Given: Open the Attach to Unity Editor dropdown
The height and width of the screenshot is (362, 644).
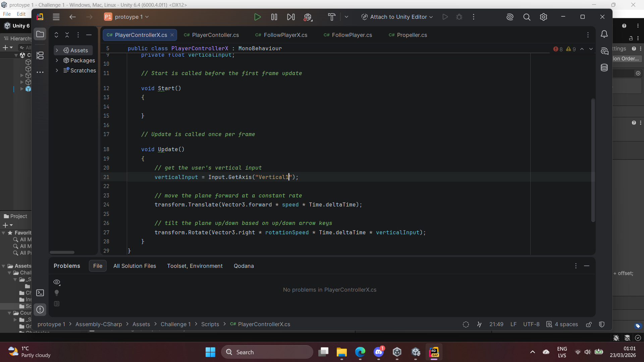Looking at the screenshot, I should (x=398, y=17).
